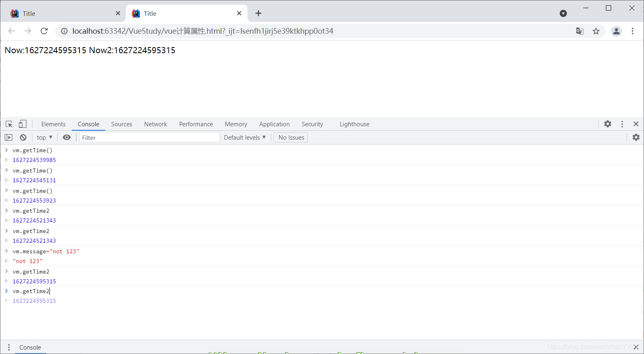Open console settings gear

[x=636, y=137]
